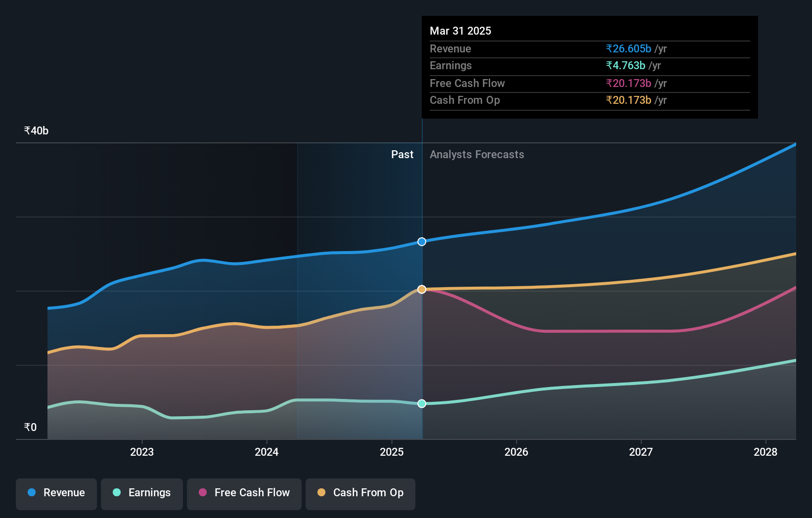
Task: Click the Cash From Op ₹20.173b value
Action: pyautogui.click(x=629, y=100)
